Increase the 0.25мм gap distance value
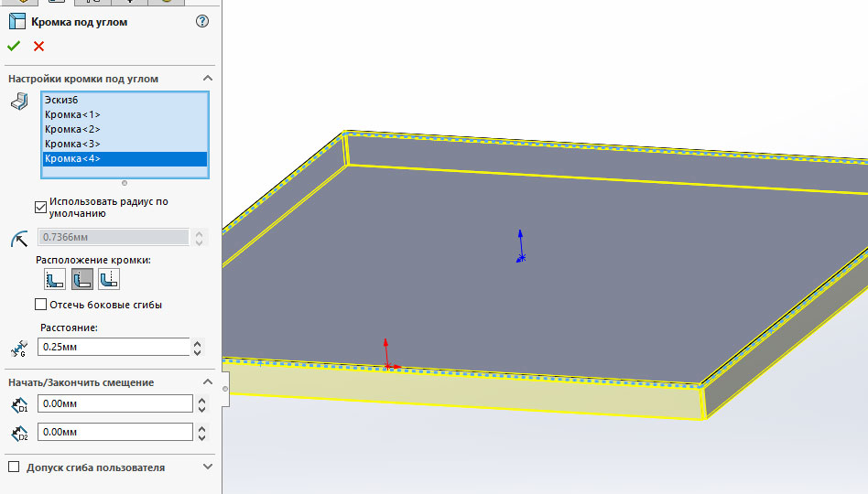Viewport: 868px width, 494px height. tap(198, 343)
